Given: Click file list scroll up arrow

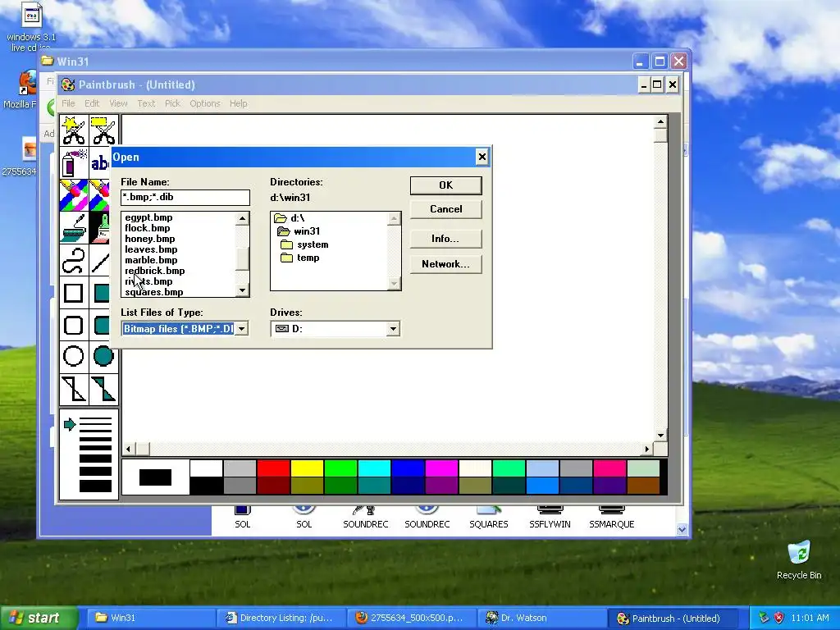Looking at the screenshot, I should (x=243, y=218).
